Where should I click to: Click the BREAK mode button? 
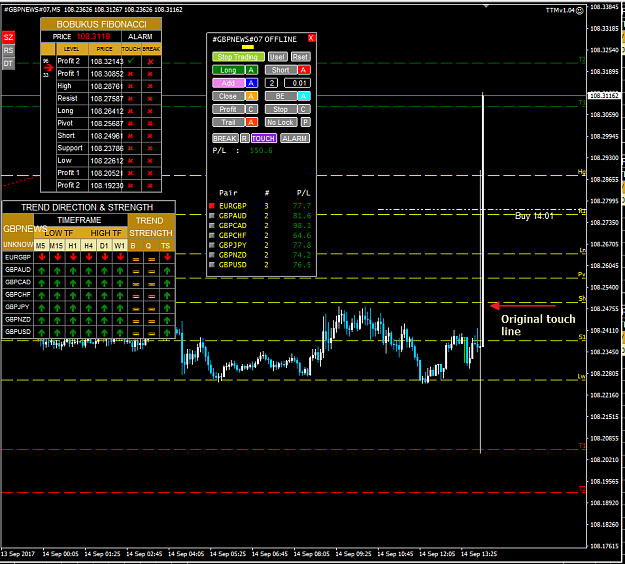[x=225, y=138]
